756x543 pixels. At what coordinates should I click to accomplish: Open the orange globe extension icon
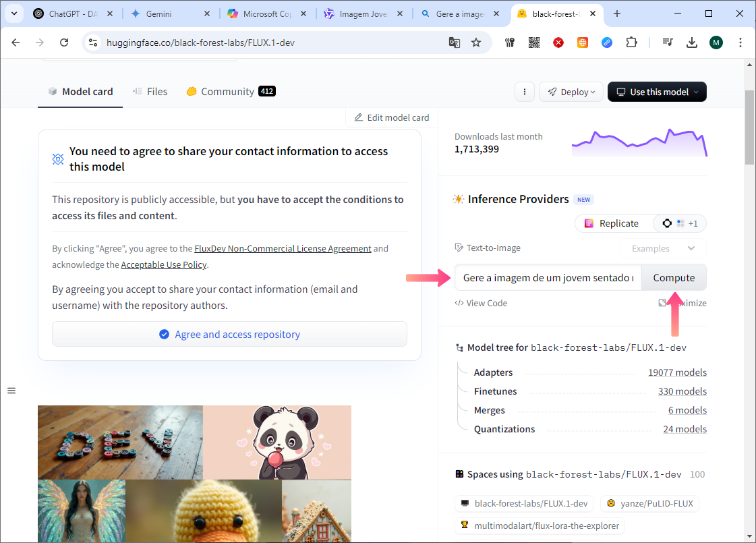[x=583, y=42]
